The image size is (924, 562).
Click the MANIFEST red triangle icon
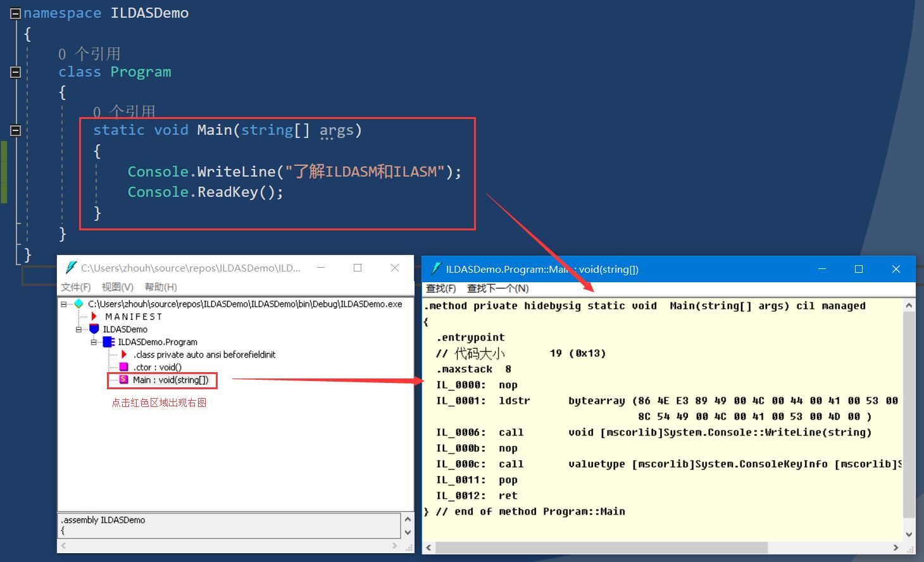pyautogui.click(x=94, y=316)
